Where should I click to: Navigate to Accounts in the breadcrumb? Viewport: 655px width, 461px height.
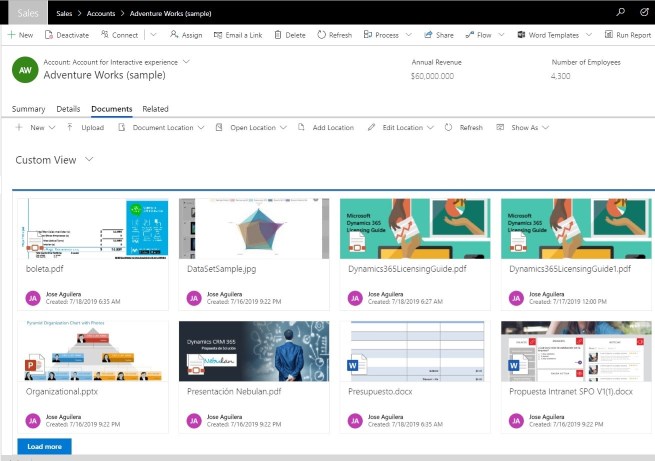pos(101,13)
